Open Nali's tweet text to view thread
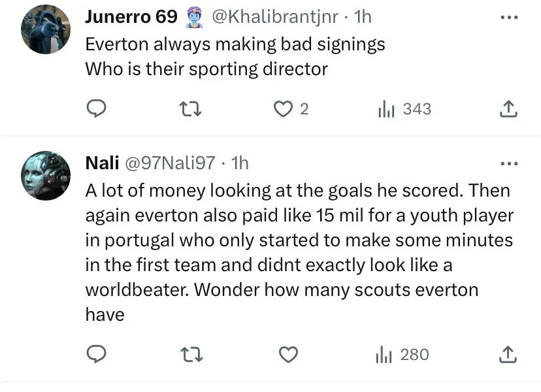Viewport: 541px width, 392px height. pos(297,252)
